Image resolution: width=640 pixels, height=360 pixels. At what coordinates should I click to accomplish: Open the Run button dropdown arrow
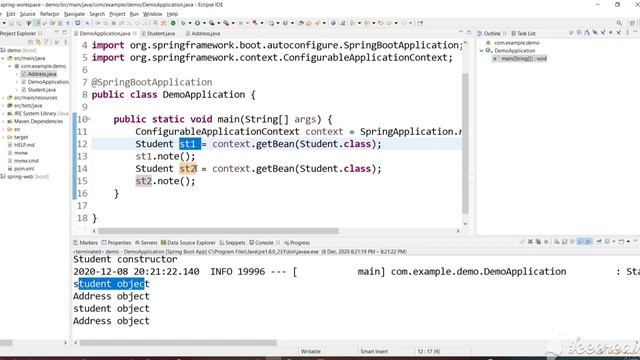tap(204, 23)
